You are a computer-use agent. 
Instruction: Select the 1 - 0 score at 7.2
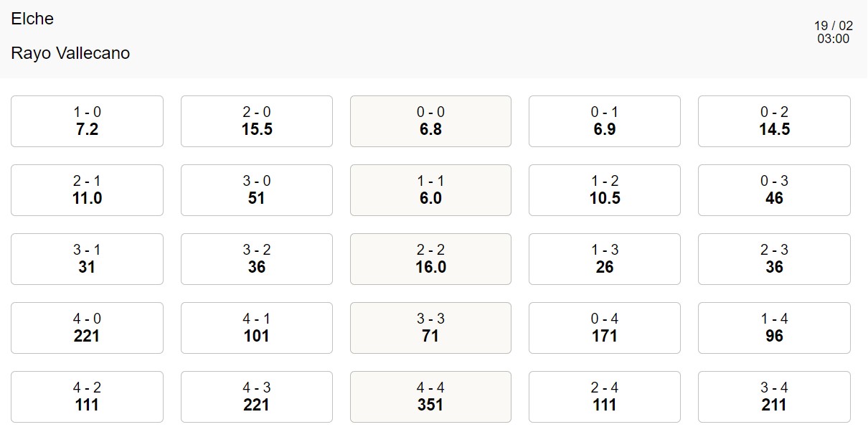pyautogui.click(x=87, y=121)
